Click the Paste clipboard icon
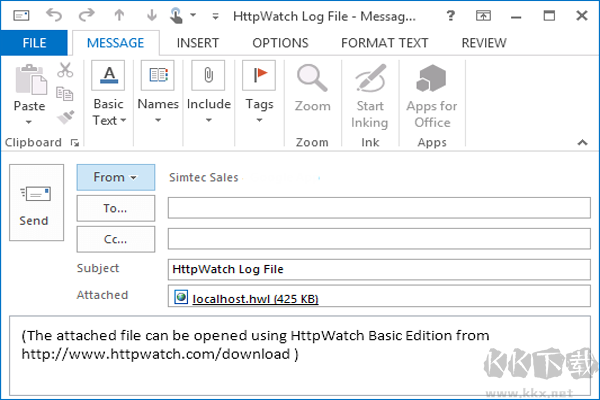The image size is (600, 400). tap(31, 80)
